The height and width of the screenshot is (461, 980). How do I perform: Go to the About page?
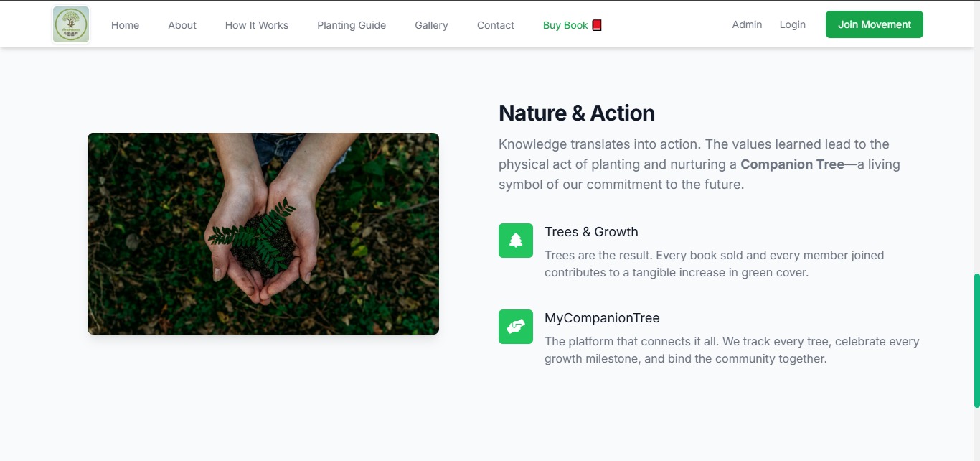coord(182,25)
